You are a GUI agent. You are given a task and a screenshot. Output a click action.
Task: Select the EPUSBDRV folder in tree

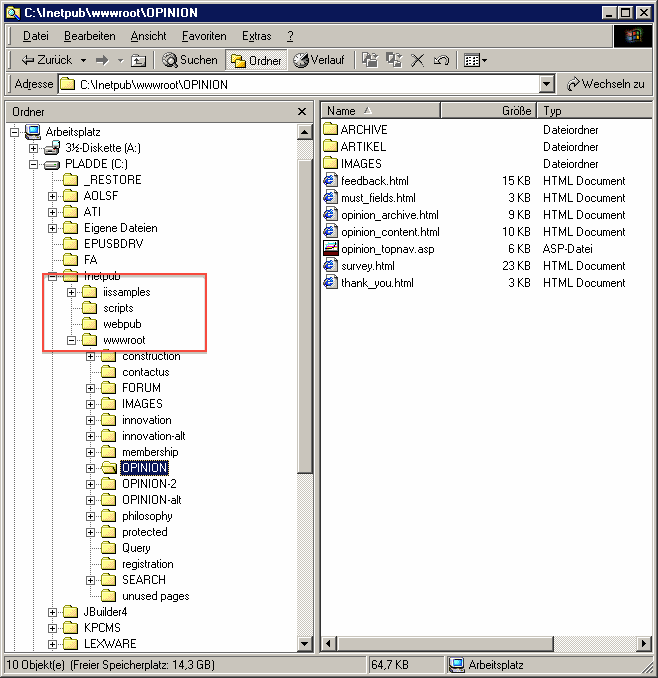click(103, 244)
